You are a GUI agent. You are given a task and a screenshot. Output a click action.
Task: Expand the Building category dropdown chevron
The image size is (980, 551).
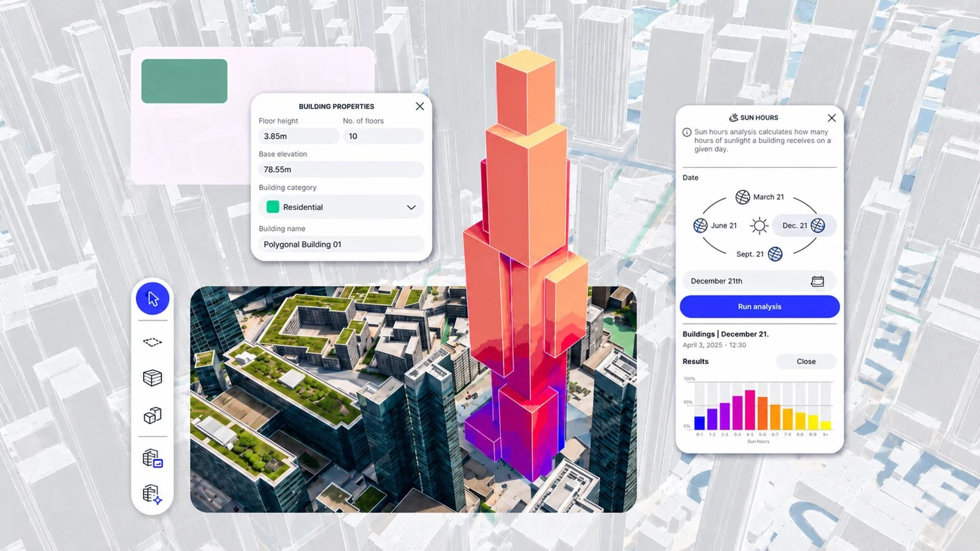(411, 207)
